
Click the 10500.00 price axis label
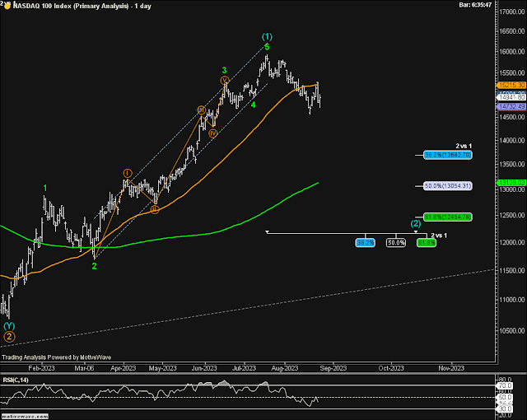tap(512, 330)
